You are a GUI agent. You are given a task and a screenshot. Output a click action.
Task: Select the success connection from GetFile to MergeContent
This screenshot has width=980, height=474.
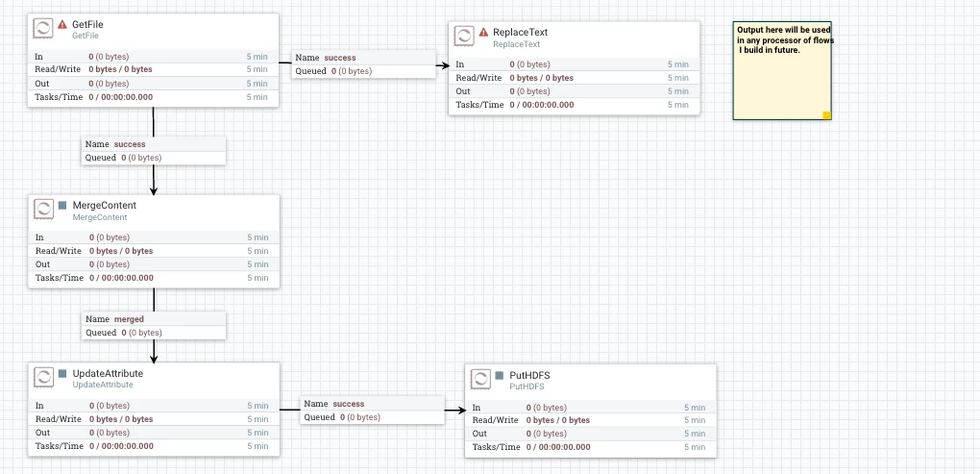click(x=154, y=151)
